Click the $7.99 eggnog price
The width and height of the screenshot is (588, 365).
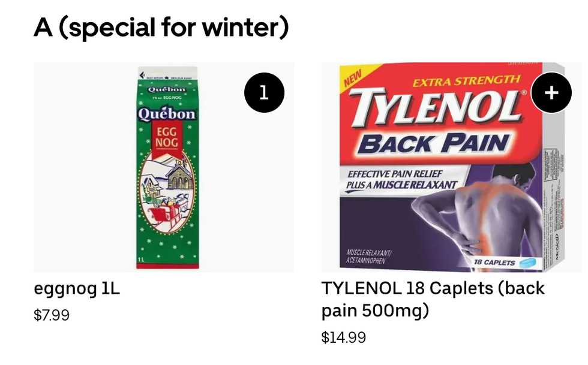[x=52, y=315]
